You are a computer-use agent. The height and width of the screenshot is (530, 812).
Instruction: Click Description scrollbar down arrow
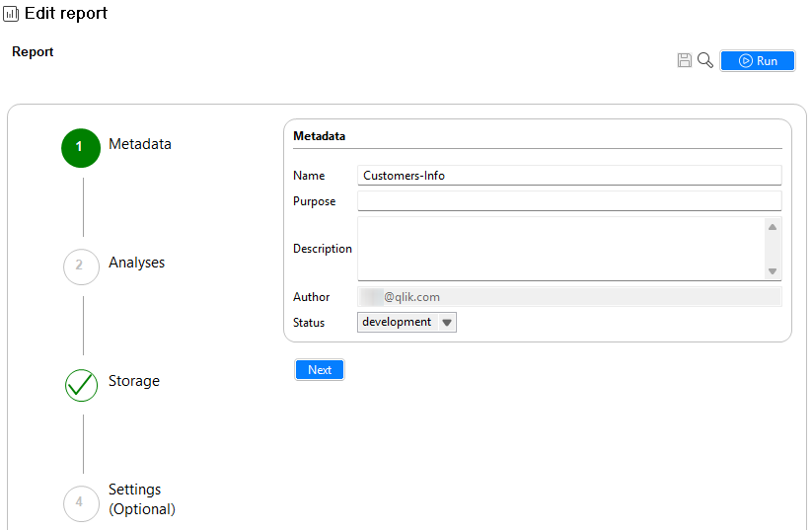point(773,271)
